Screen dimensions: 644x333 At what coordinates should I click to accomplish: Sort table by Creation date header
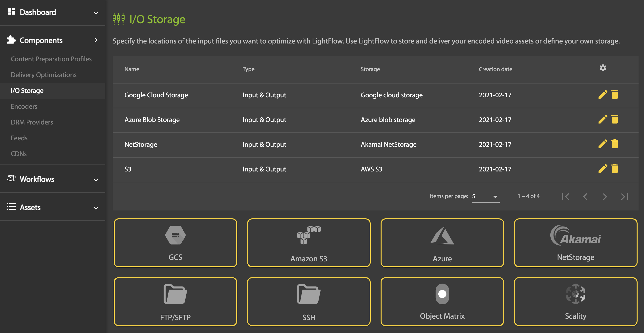[495, 69]
